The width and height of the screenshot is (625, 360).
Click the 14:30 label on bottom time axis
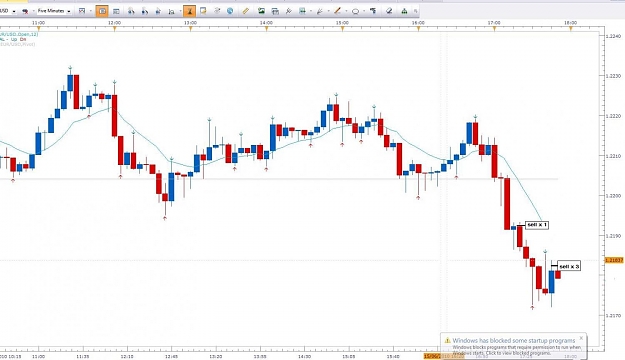304,356
